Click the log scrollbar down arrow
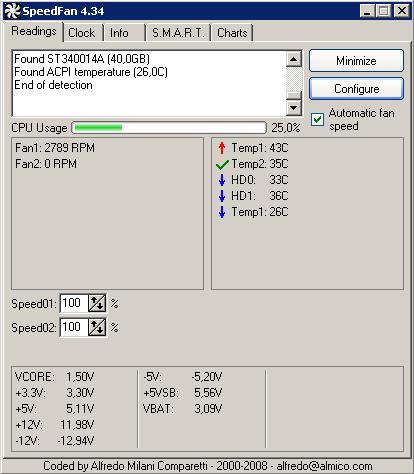Screen dimensions: 414x474 294,107
